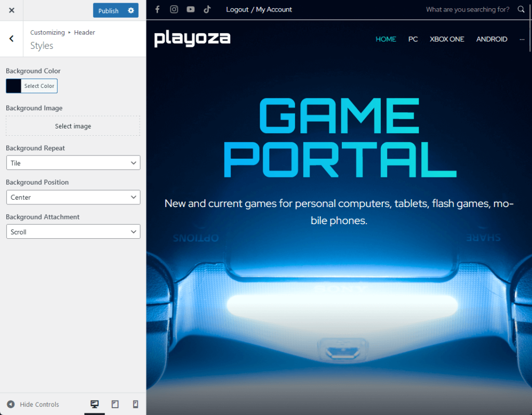Expand the Background Position dropdown
Viewport: 532px width, 415px height.
[x=73, y=197]
